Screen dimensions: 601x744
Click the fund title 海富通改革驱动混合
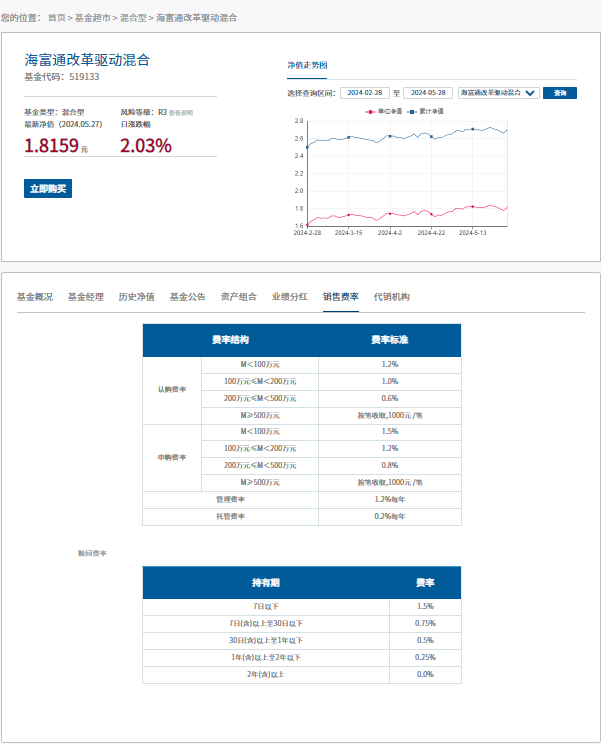(x=87, y=60)
